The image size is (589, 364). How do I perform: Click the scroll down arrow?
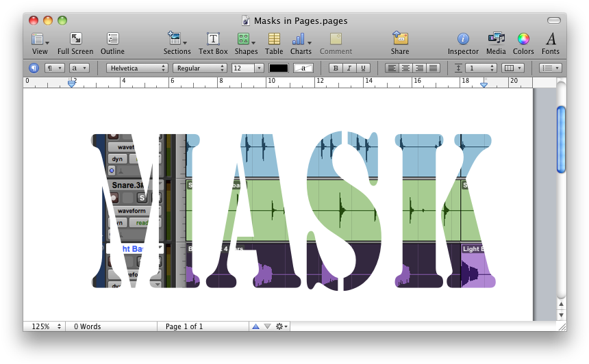click(x=561, y=315)
